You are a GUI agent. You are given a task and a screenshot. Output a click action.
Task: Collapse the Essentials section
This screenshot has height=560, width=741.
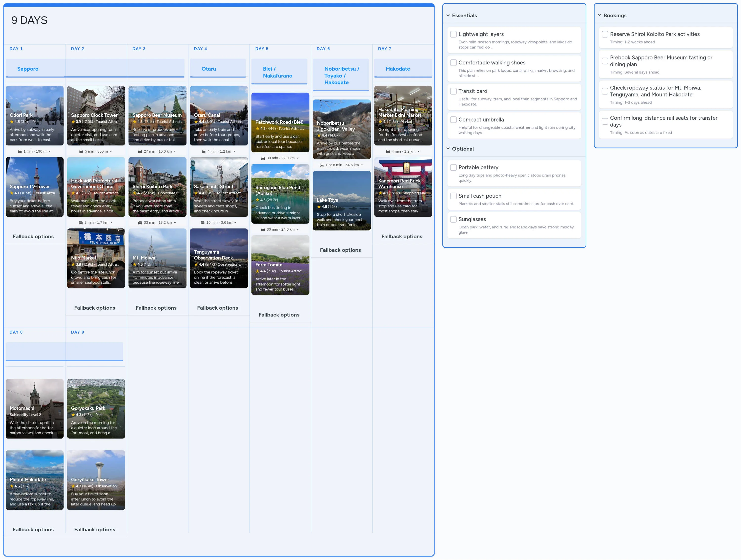click(x=448, y=15)
